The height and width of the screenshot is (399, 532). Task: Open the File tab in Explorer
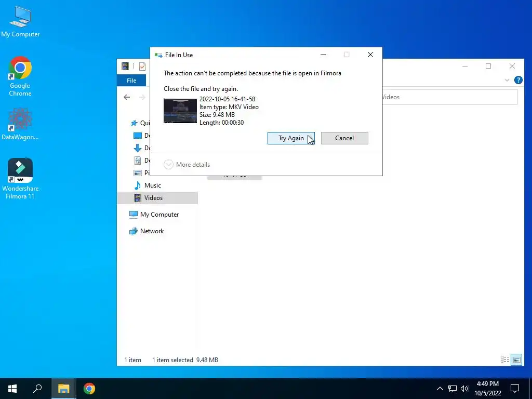pos(131,81)
